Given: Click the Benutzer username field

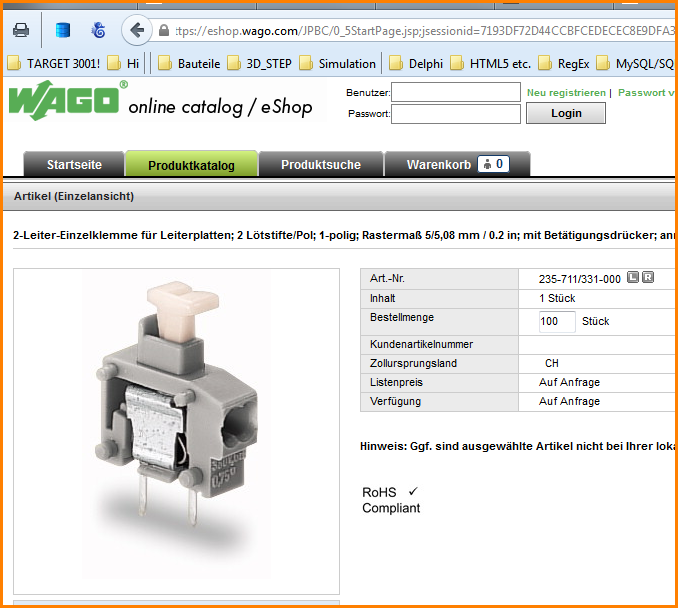Looking at the screenshot, I should click(x=455, y=93).
